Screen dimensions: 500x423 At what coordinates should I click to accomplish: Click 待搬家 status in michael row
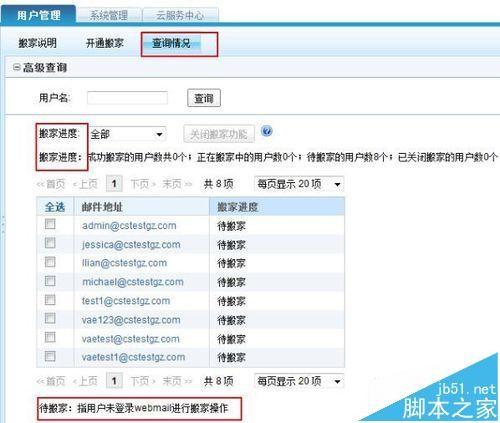[231, 282]
